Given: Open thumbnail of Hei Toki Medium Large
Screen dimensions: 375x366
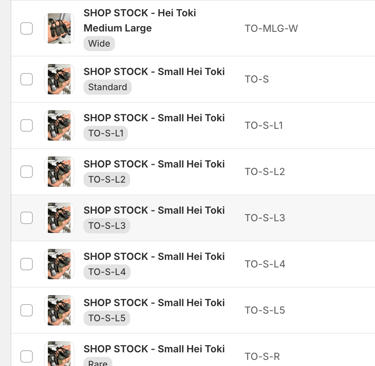Looking at the screenshot, I should [59, 28].
